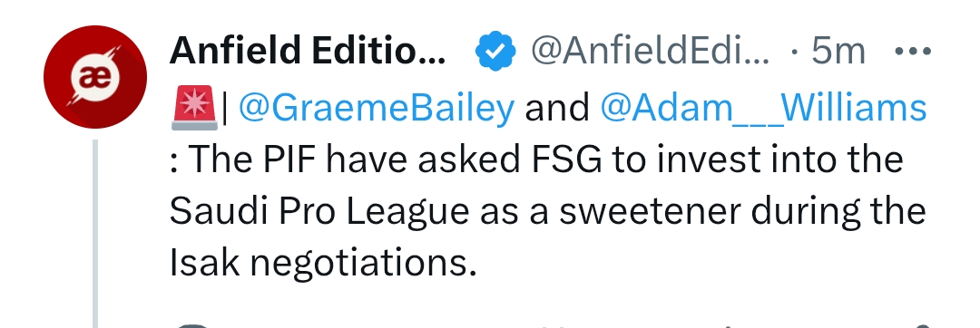
Task: Click the word 'sweetener' in the tweet
Action: click(650, 212)
